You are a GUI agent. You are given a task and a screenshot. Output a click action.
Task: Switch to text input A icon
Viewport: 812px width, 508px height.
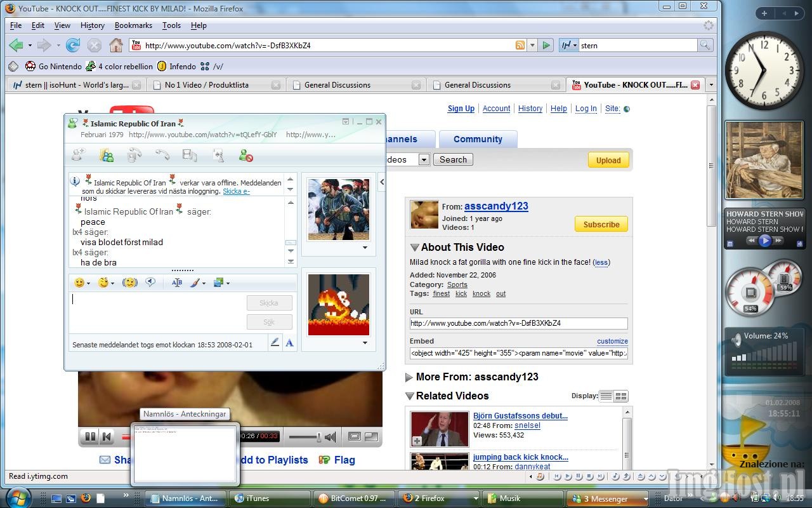[x=289, y=342]
